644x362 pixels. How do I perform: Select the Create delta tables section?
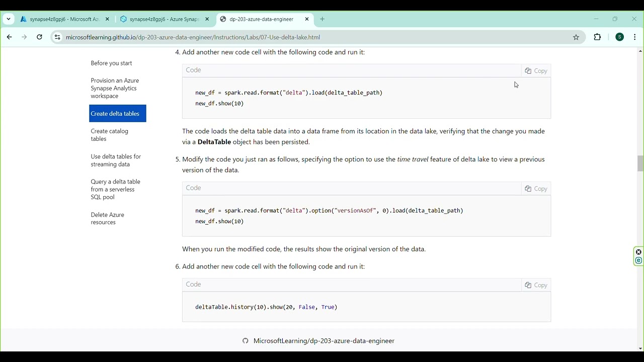pyautogui.click(x=118, y=114)
